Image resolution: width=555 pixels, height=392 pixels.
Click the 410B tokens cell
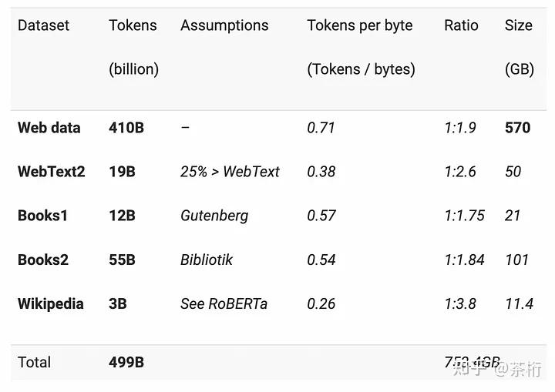pos(126,128)
